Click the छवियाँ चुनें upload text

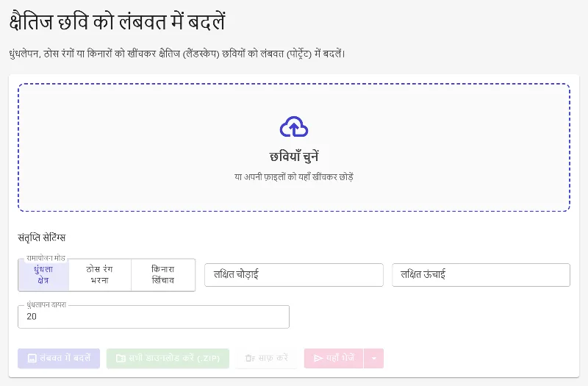click(294, 157)
